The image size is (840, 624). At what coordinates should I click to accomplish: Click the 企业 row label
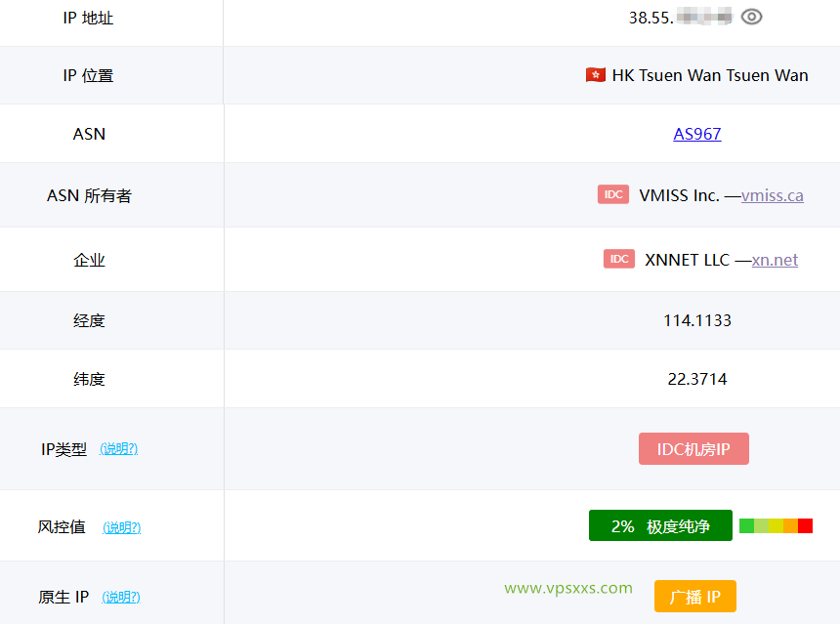point(89,260)
